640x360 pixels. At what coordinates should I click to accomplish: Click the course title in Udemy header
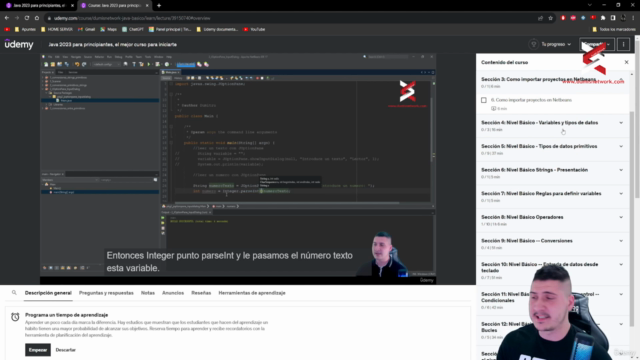(x=112, y=44)
